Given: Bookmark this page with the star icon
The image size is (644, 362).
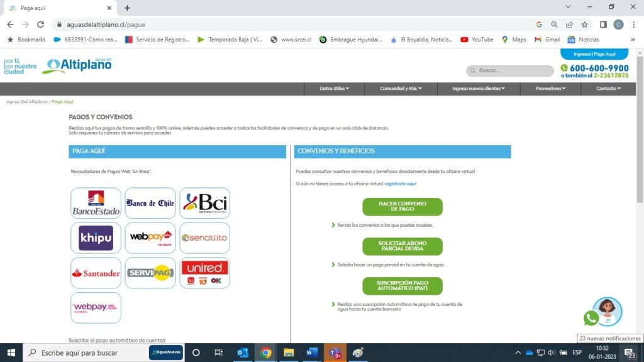Looking at the screenshot, I should (584, 25).
